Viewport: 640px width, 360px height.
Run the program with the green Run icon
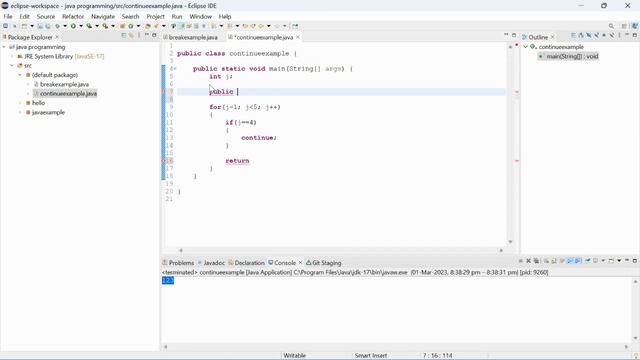coord(73,26)
